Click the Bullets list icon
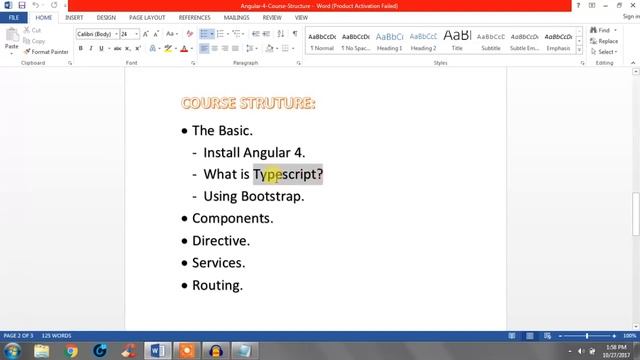 pyautogui.click(x=204, y=34)
